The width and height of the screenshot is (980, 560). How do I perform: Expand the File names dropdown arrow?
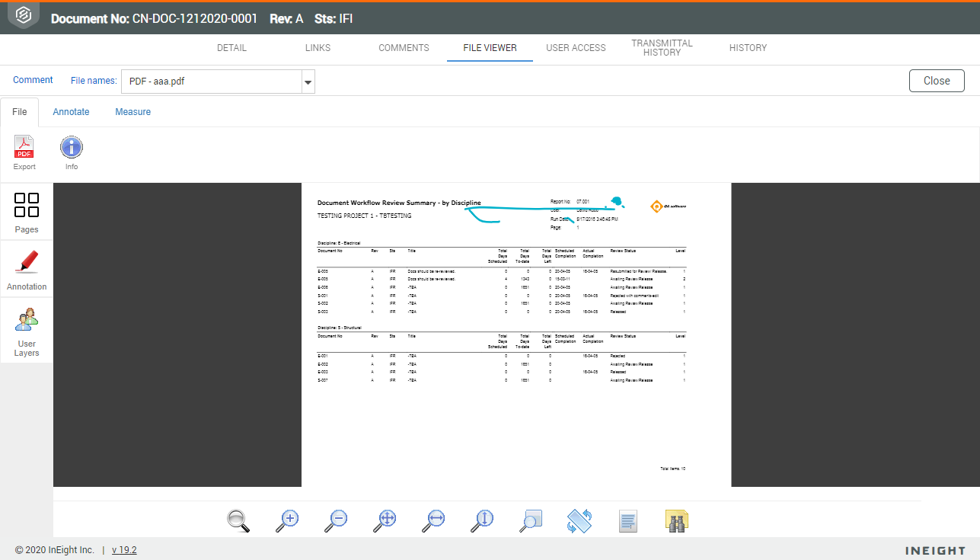[308, 82]
